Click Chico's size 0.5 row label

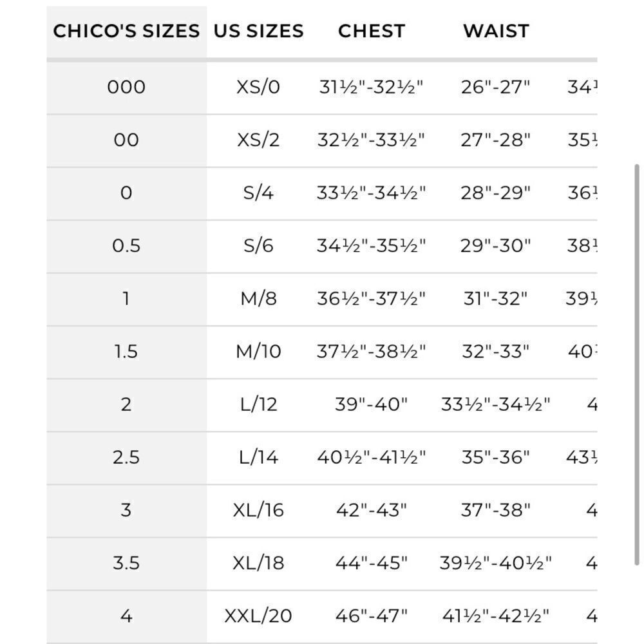126,245
